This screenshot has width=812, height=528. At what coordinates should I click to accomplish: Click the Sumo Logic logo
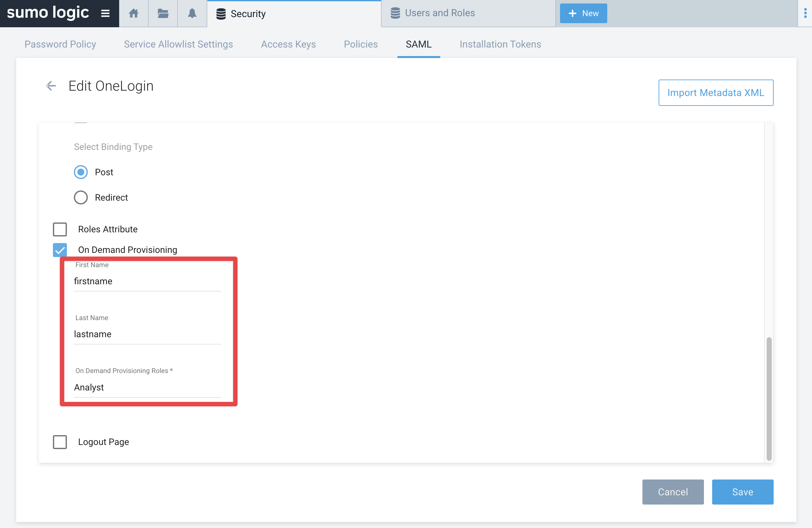point(48,13)
